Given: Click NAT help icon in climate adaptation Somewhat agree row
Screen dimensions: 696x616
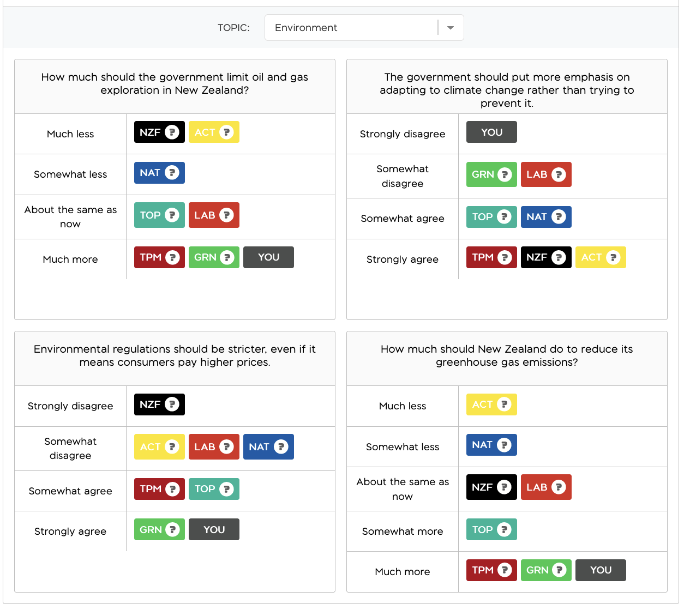Looking at the screenshot, I should point(559,217).
